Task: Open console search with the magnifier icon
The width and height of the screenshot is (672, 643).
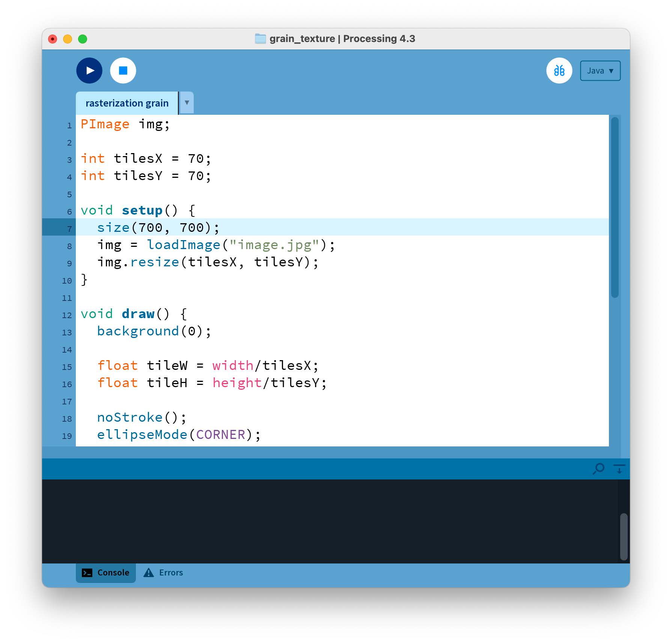Action: [x=599, y=469]
